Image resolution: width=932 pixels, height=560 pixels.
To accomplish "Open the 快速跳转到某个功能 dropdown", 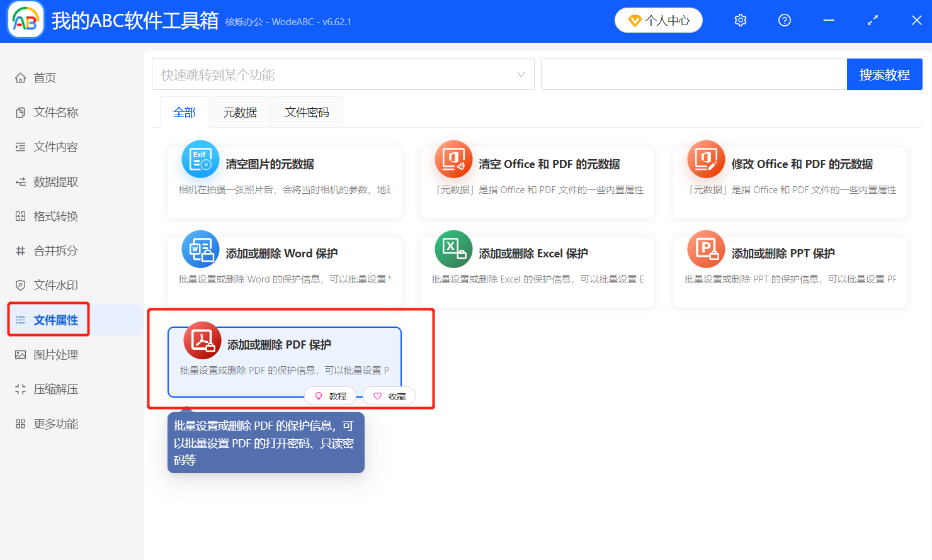I will pos(343,74).
